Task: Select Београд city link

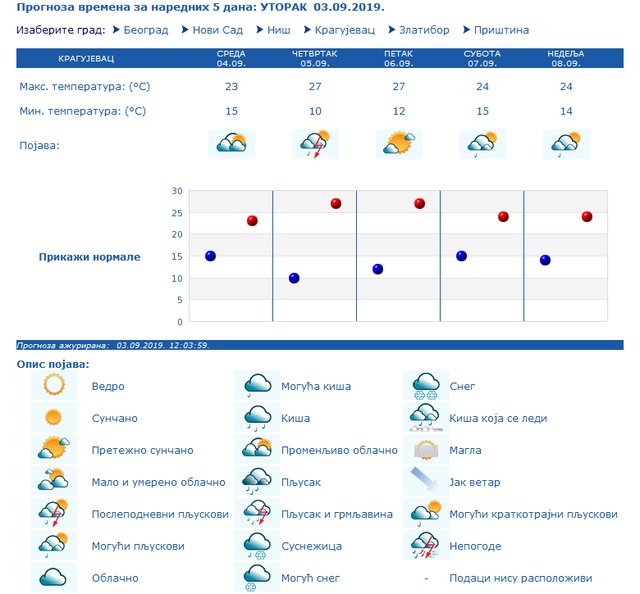Action: [x=146, y=30]
